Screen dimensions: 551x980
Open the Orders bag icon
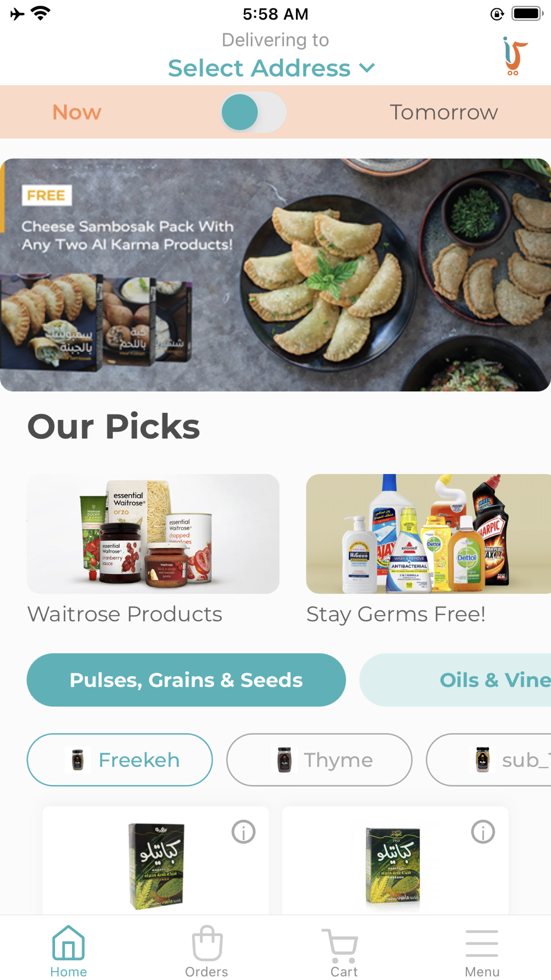click(x=207, y=943)
